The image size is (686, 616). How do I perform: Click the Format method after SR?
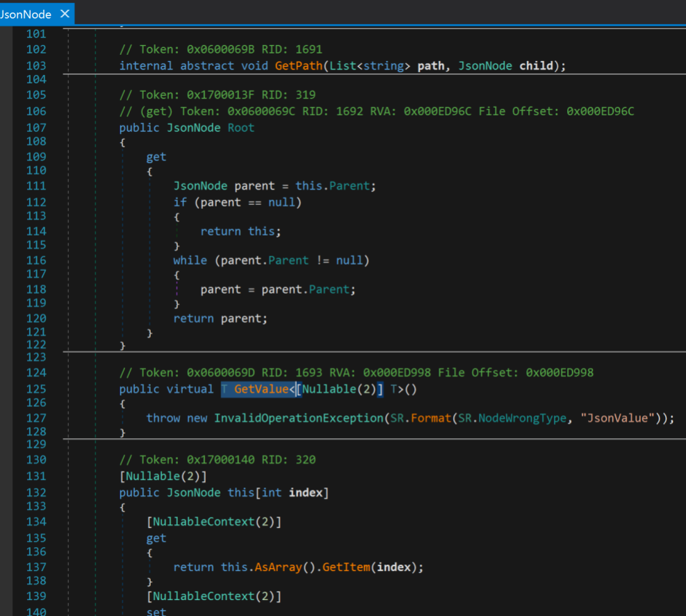tap(430, 418)
